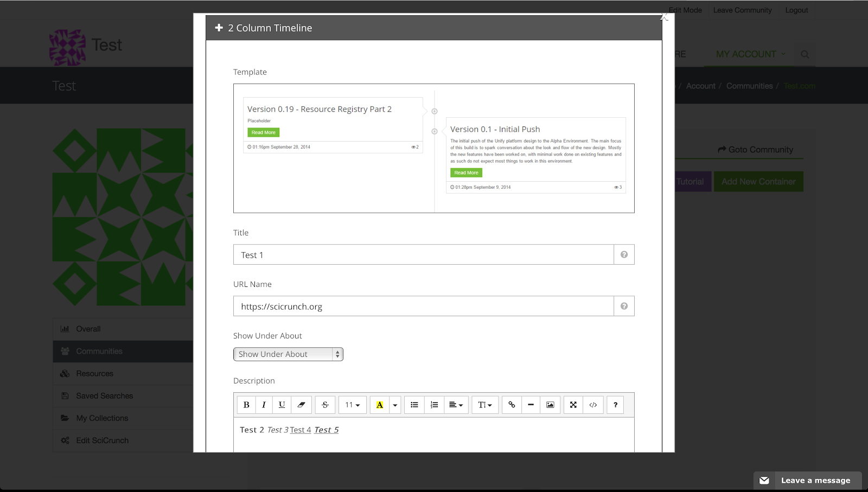Click the Leave Community link
Viewport: 868px width, 492px height.
click(x=742, y=10)
